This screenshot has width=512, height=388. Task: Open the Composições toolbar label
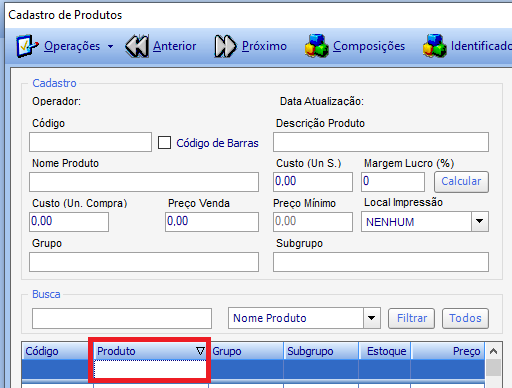tap(369, 46)
